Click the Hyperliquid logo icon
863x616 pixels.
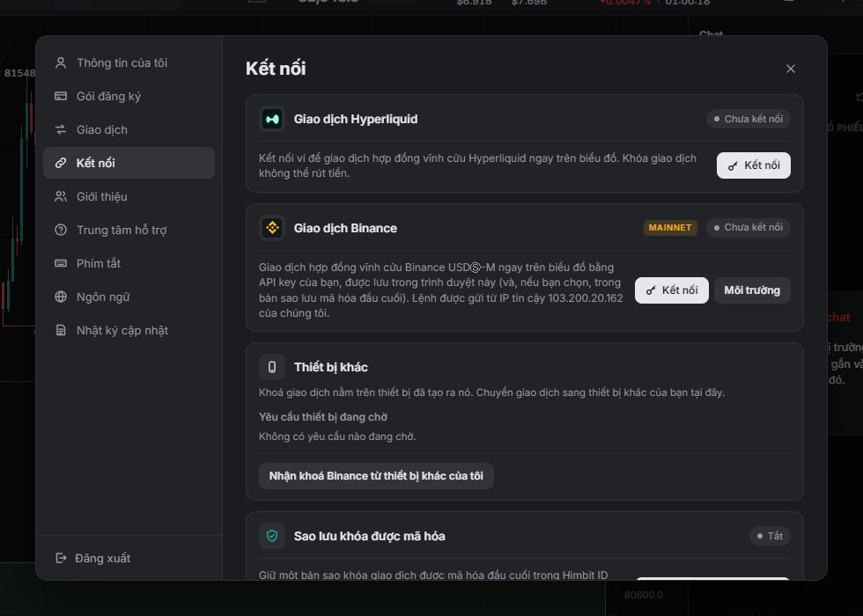point(272,120)
